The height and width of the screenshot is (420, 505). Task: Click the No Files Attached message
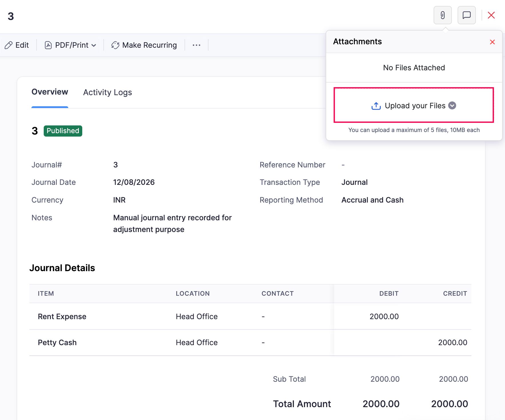[414, 68]
